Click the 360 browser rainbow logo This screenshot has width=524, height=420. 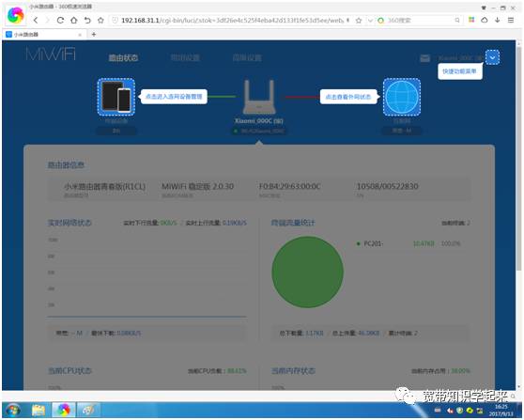(16, 15)
